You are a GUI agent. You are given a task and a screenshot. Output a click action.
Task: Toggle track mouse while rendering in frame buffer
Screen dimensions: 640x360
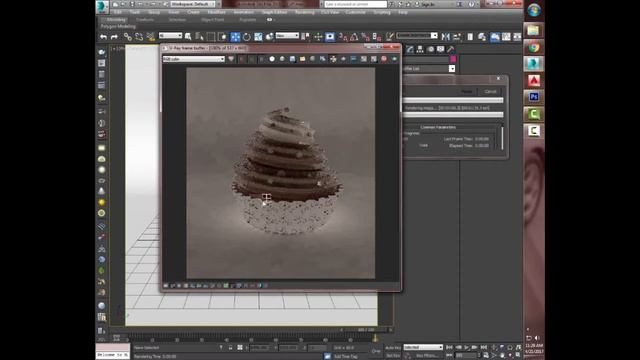[x=333, y=59]
